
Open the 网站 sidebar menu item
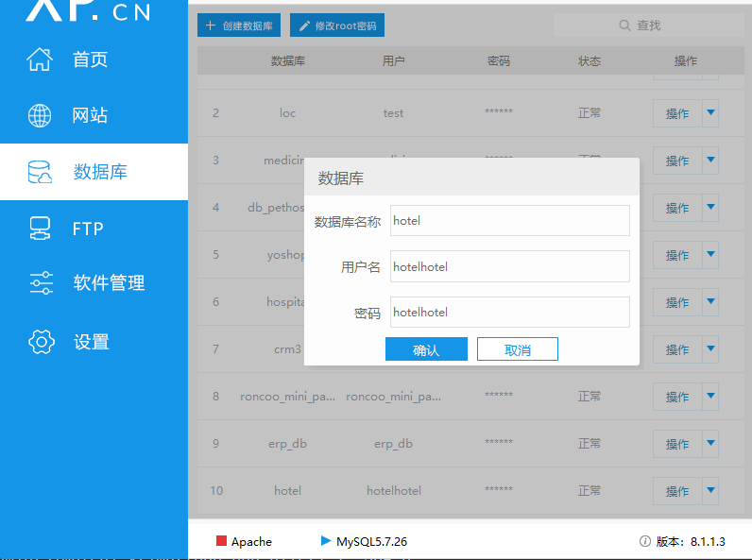coord(94,115)
